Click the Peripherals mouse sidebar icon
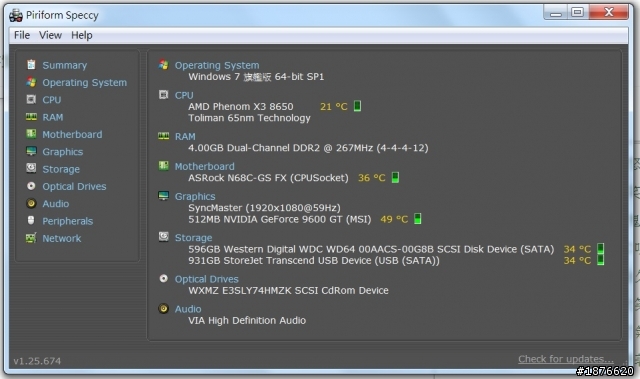The height and width of the screenshot is (379, 640). point(31,220)
